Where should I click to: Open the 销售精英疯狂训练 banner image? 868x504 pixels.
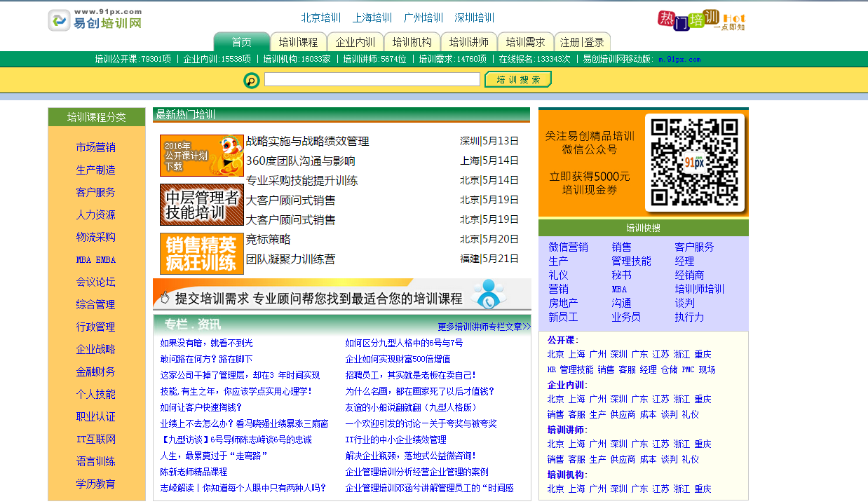point(202,254)
